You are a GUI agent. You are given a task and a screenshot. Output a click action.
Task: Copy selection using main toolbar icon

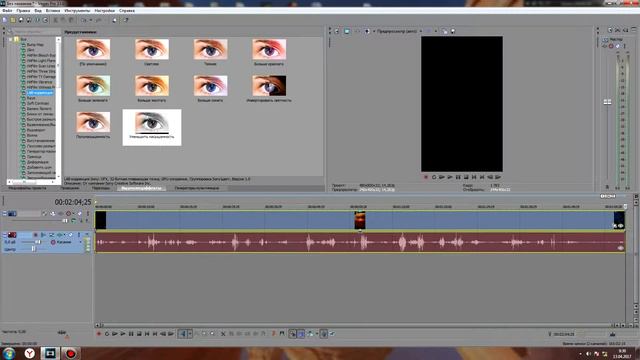(63, 20)
